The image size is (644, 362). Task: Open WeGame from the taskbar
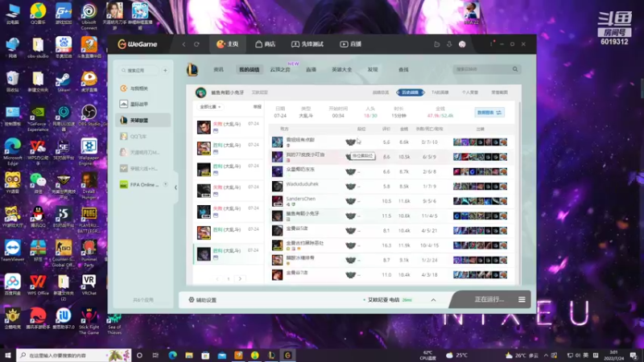287,355
